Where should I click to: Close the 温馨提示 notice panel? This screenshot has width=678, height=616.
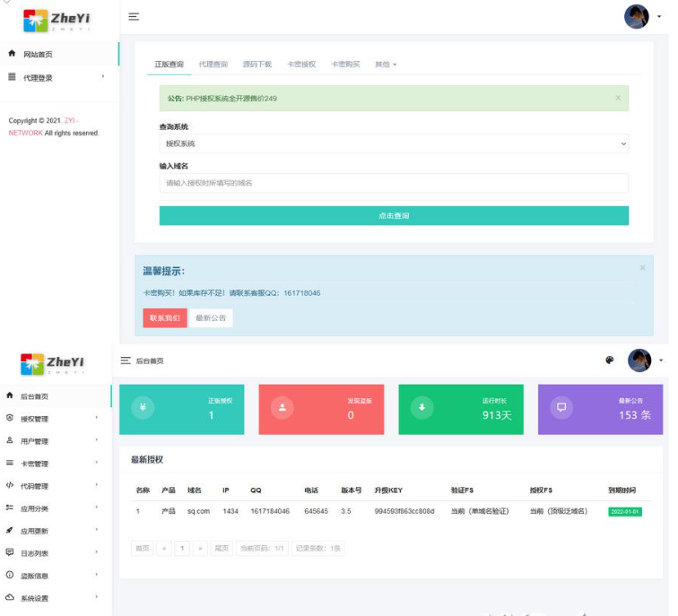(642, 268)
